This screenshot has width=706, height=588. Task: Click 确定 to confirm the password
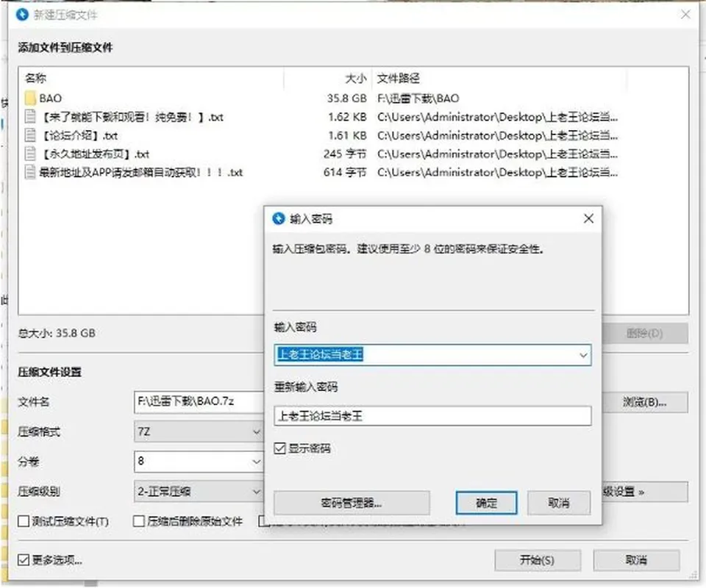(486, 503)
